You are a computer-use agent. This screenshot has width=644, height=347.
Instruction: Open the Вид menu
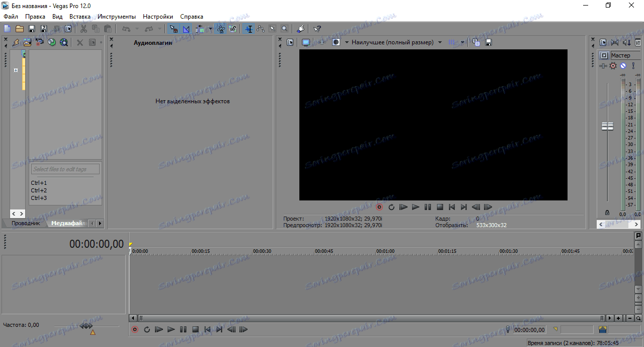57,17
